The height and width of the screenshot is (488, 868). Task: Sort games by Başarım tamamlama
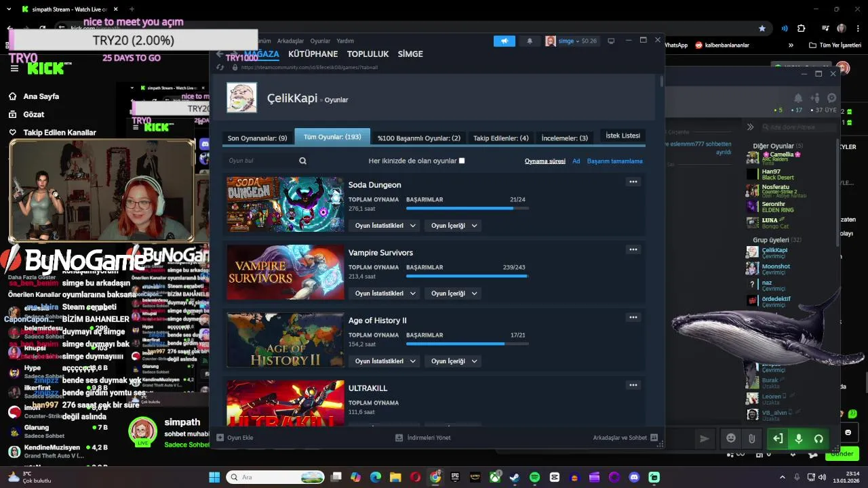[x=615, y=161]
